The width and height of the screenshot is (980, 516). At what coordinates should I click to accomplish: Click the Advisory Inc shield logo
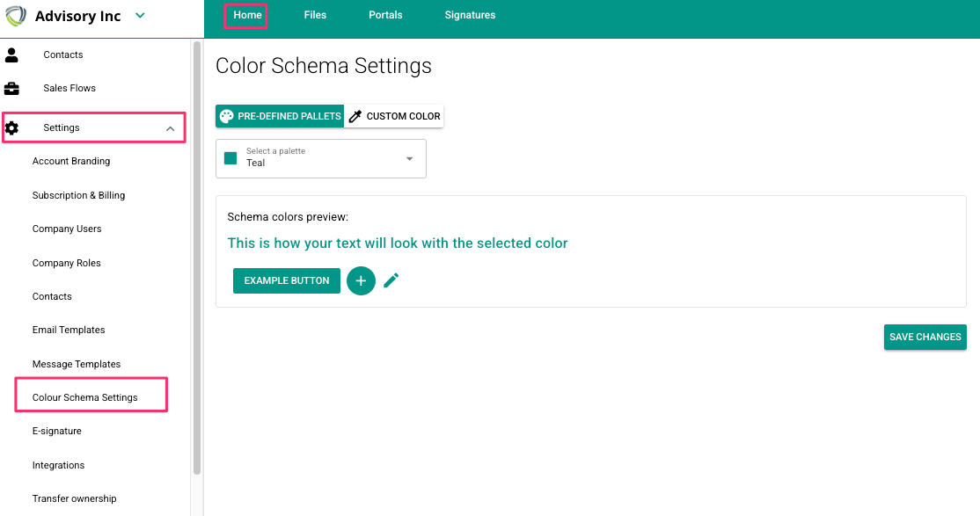[16, 17]
